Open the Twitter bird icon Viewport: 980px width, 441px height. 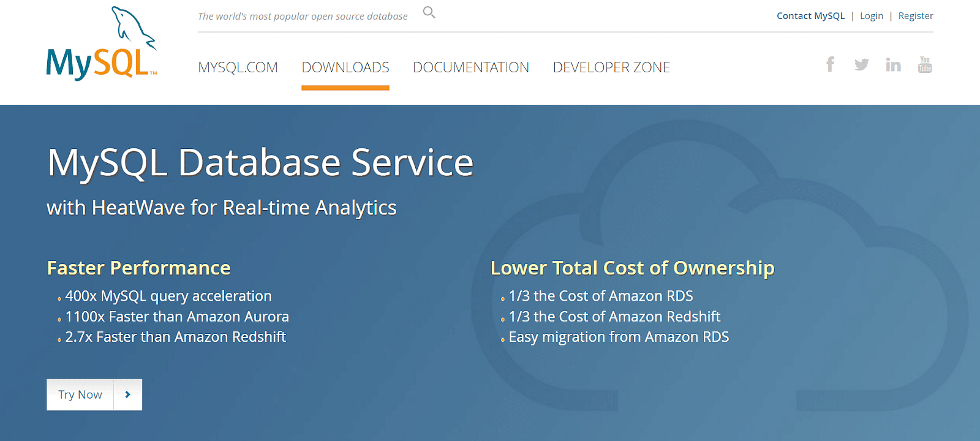click(862, 64)
